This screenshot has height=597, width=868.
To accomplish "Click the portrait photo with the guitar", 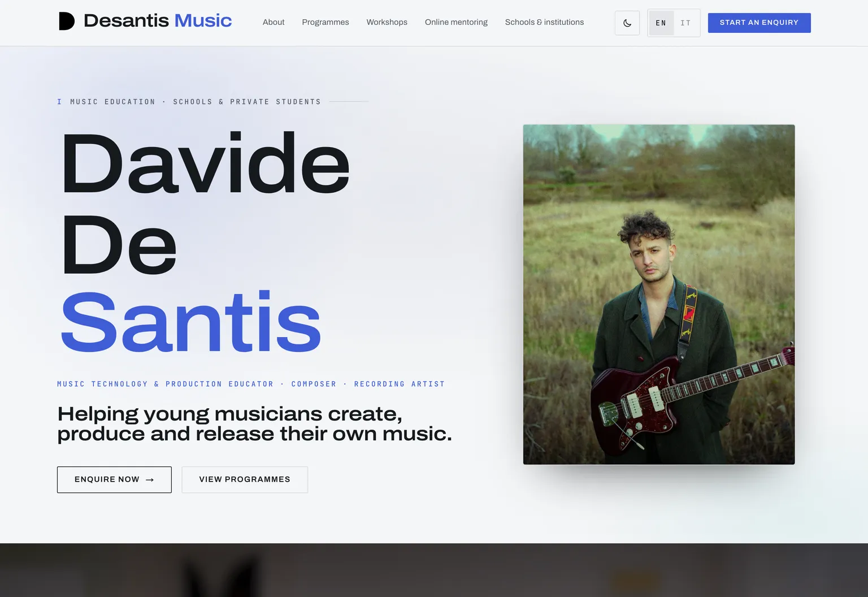I will click(659, 295).
